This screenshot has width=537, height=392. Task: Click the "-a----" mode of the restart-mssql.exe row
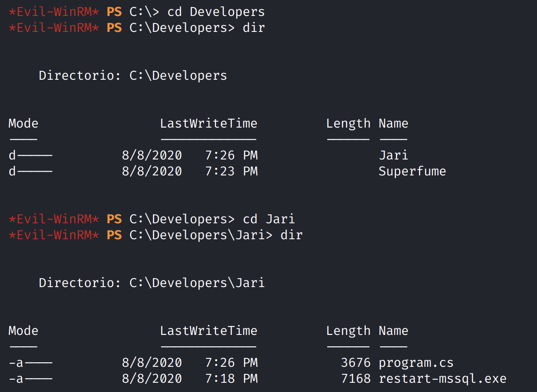[x=30, y=379]
